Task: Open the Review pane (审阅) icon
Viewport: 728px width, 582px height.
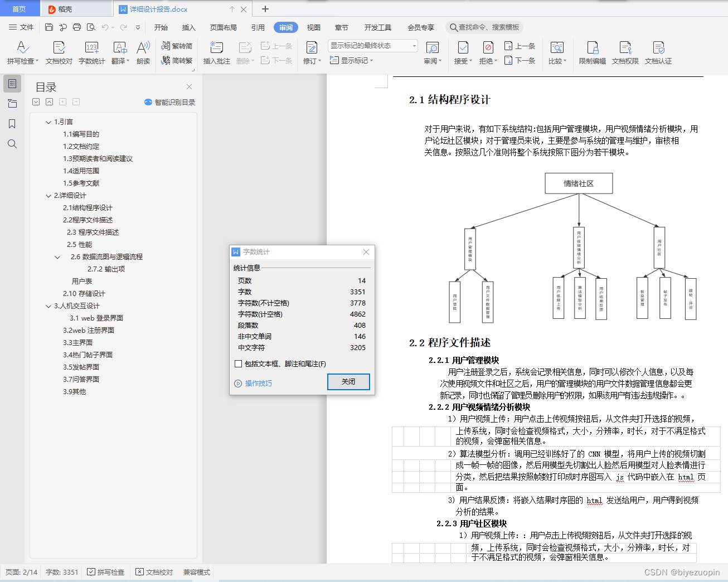Action: (433, 48)
